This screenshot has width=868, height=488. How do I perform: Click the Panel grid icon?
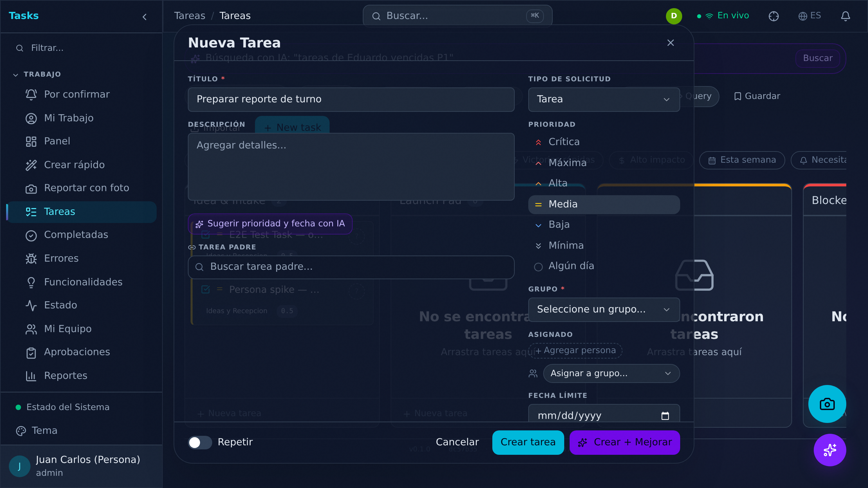[x=31, y=141]
